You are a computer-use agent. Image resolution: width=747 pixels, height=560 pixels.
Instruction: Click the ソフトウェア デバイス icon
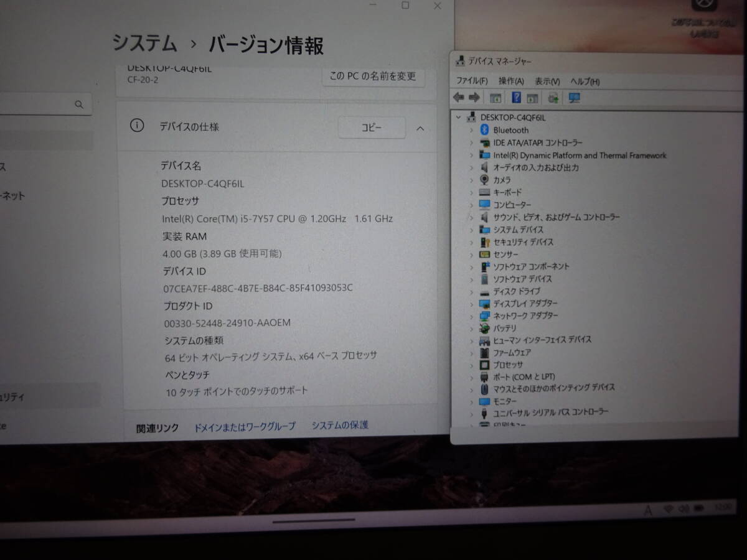click(x=485, y=279)
